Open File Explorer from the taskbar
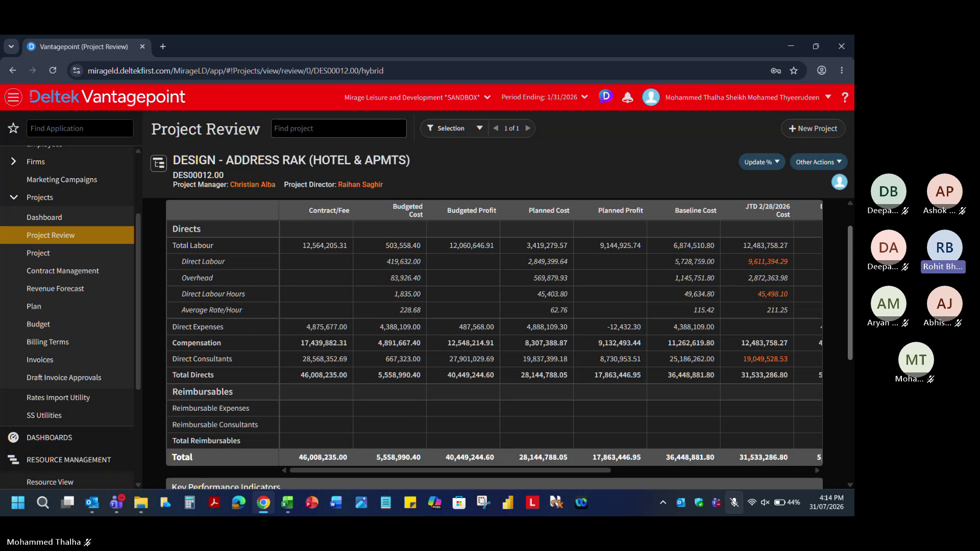 point(141,503)
